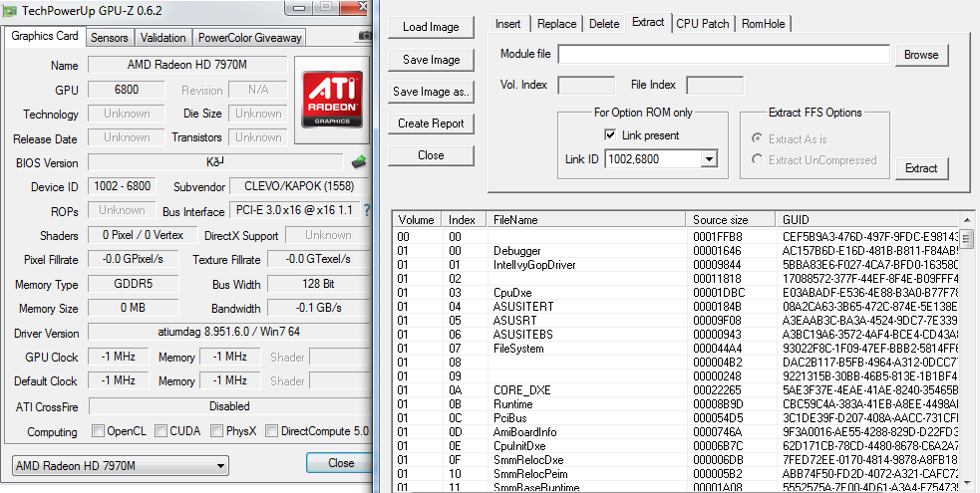Select the AmiBoardInfo module row
The image size is (980, 493).
(676, 432)
